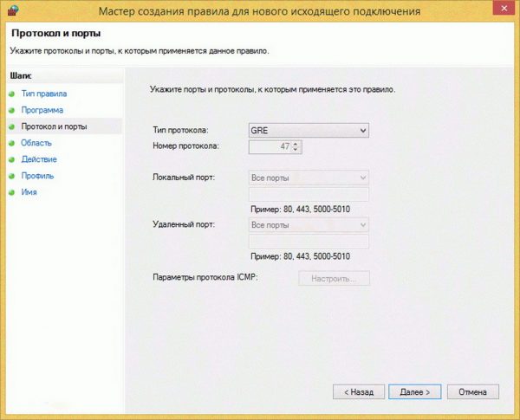Click the 'Протокол и порты' page heading
Image resolution: width=520 pixels, height=420 pixels.
[56, 33]
